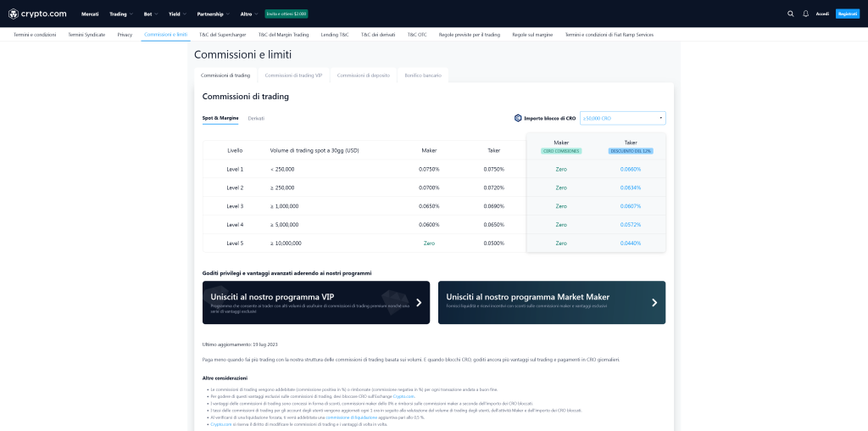Image resolution: width=868 pixels, height=431 pixels.
Task: Switch to Bonifico bancario tab
Action: (423, 76)
